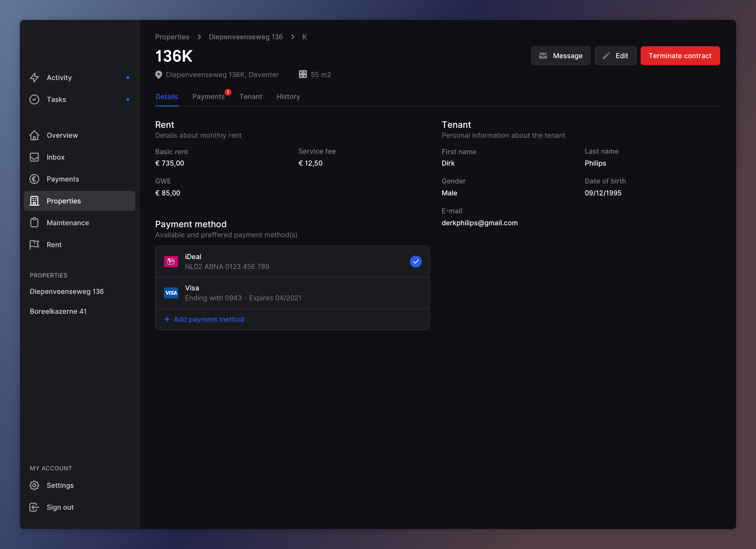Open Maintenance from the sidebar
The image size is (756, 549).
pos(80,223)
